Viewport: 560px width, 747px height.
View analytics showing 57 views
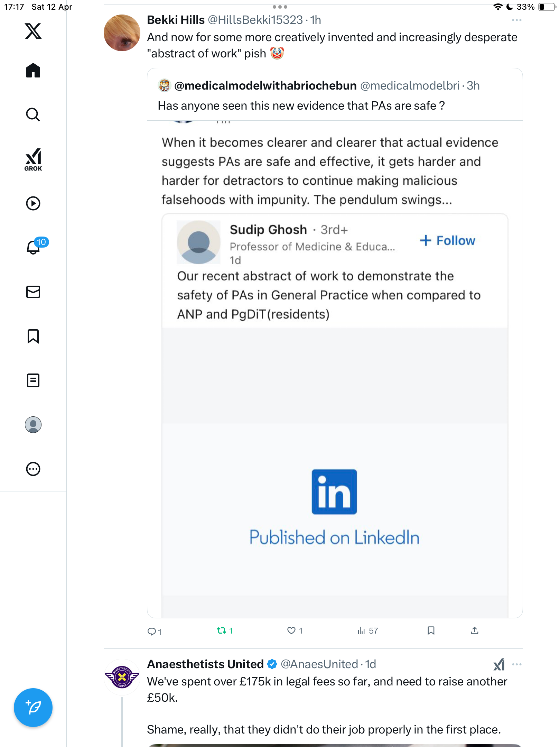(367, 630)
